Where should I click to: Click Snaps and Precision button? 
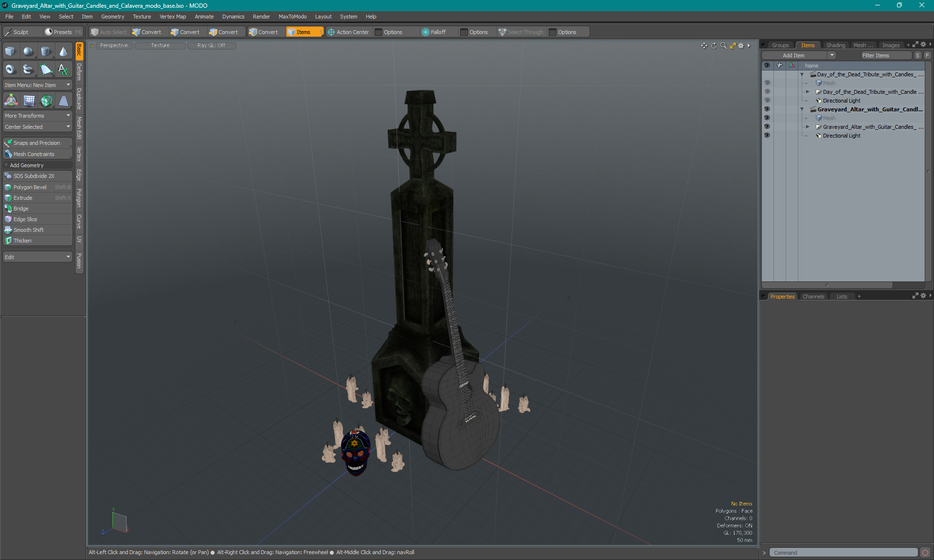[37, 143]
